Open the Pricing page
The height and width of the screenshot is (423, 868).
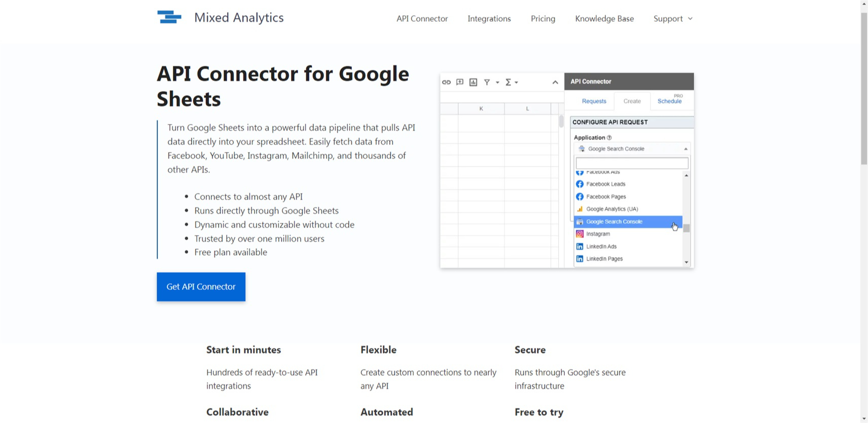click(x=542, y=19)
